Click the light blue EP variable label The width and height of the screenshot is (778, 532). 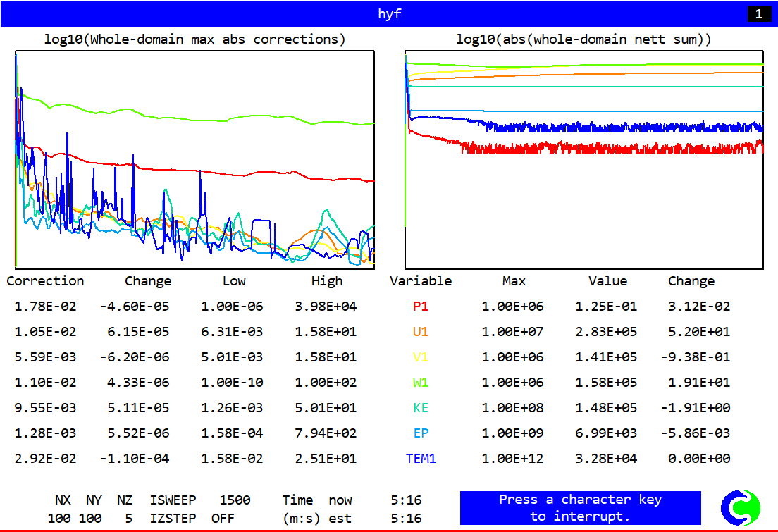click(x=421, y=433)
